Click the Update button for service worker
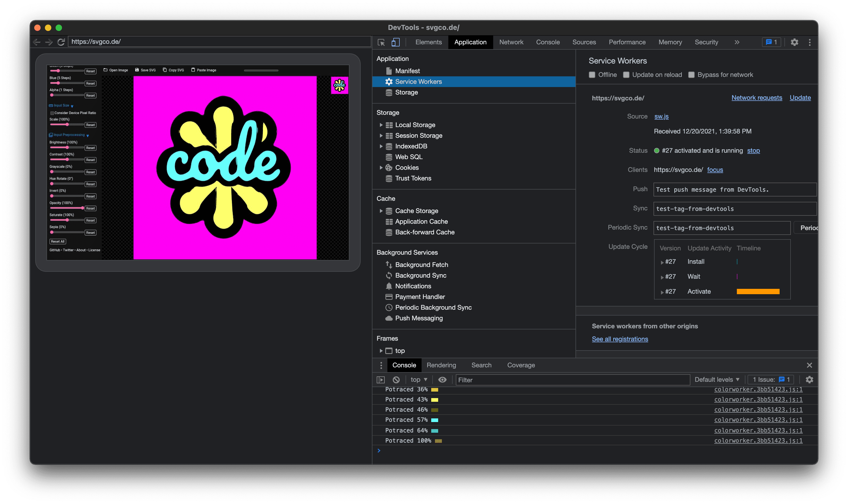 point(801,98)
